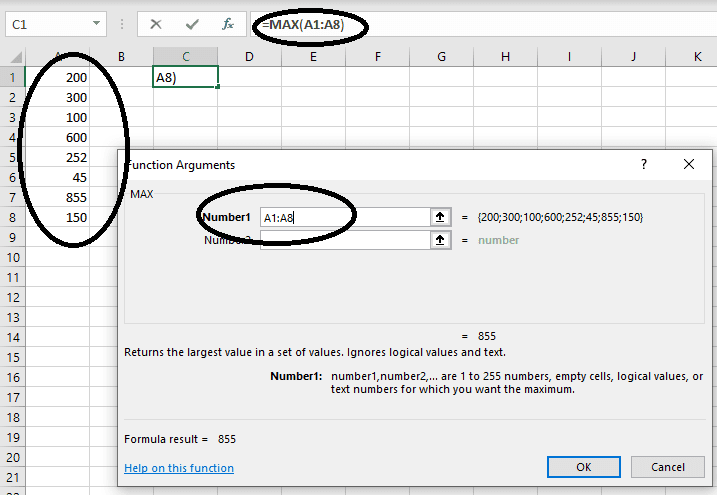Image resolution: width=717 pixels, height=495 pixels.
Task: Click the Insert Function fx icon
Action: point(227,23)
